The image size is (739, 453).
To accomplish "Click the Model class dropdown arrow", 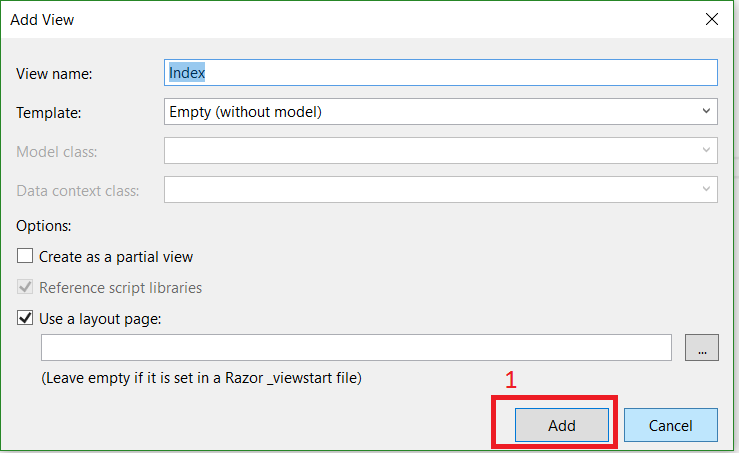I will pyautogui.click(x=707, y=151).
